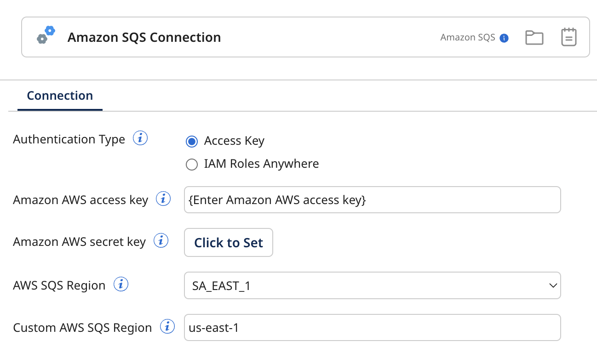This screenshot has width=597, height=364.
Task: View help for Amazon AWS access key
Action: [162, 198]
